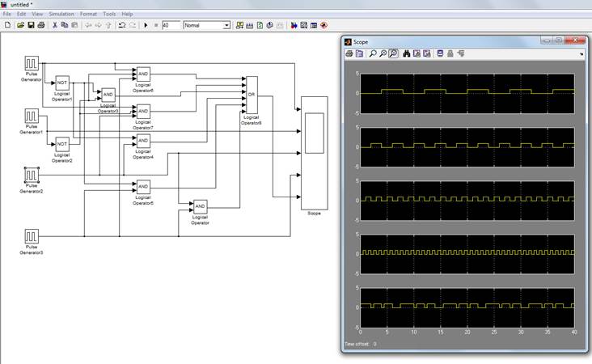Click the top Scope plot axes
592x364 pixels.
467,93
